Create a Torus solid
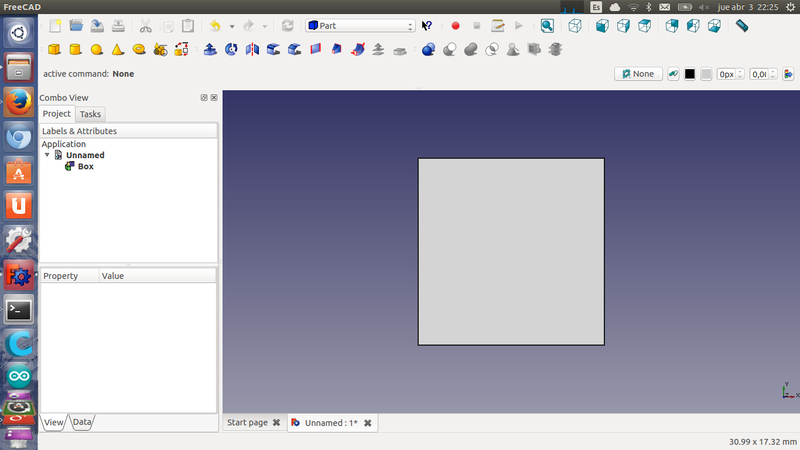Image resolution: width=800 pixels, height=450 pixels. pyautogui.click(x=139, y=49)
